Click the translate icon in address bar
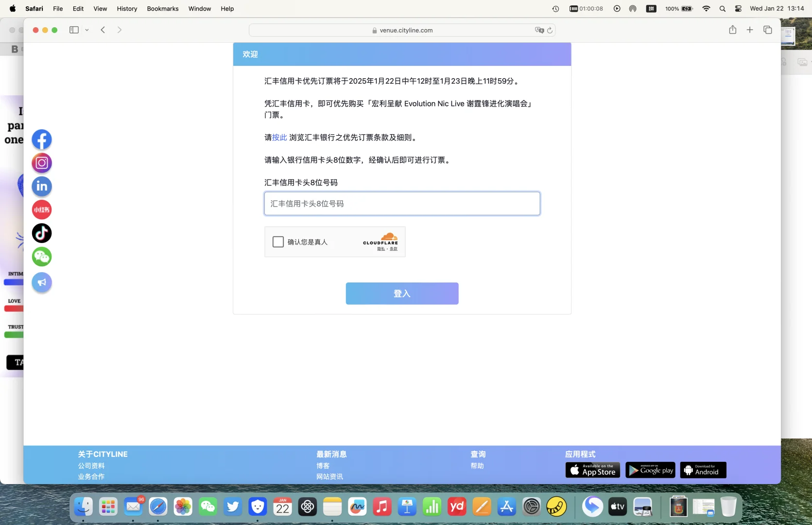Viewport: 812px width, 525px height. [x=539, y=30]
